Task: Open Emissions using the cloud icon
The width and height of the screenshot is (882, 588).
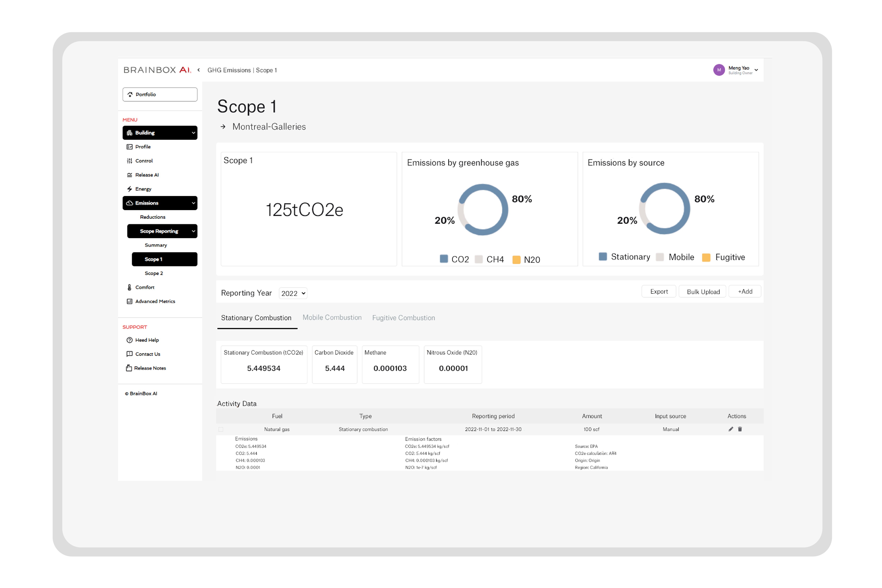Action: (x=129, y=203)
